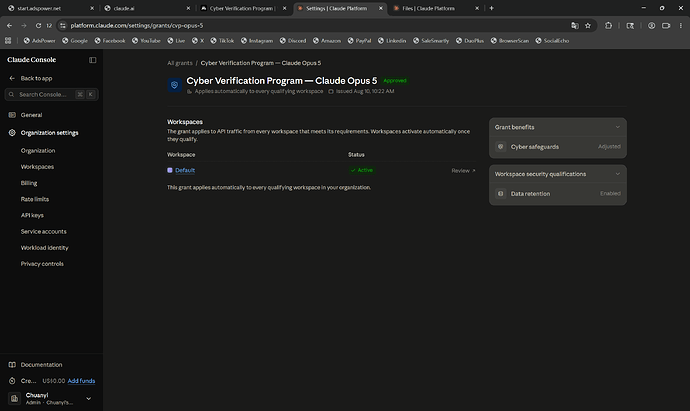Open Billing settings
Viewport: 690px width, 411px height.
[x=29, y=183]
